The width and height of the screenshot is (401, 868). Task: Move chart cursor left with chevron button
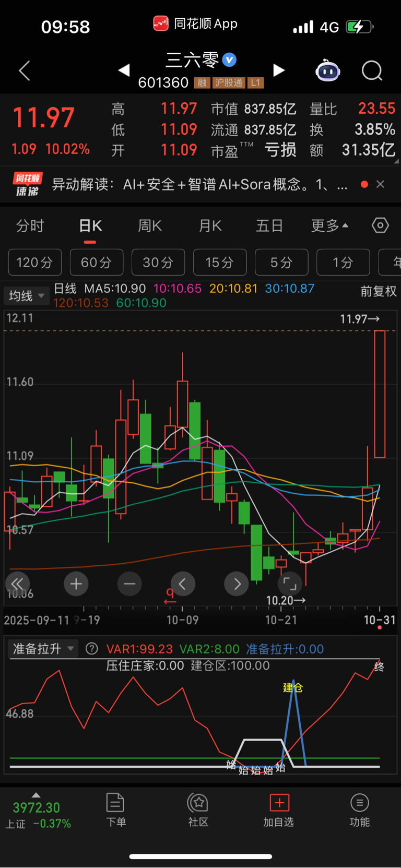pos(183,584)
